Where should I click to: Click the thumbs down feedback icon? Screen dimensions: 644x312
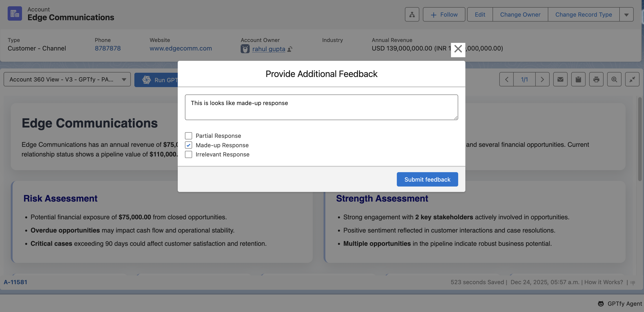point(633,283)
